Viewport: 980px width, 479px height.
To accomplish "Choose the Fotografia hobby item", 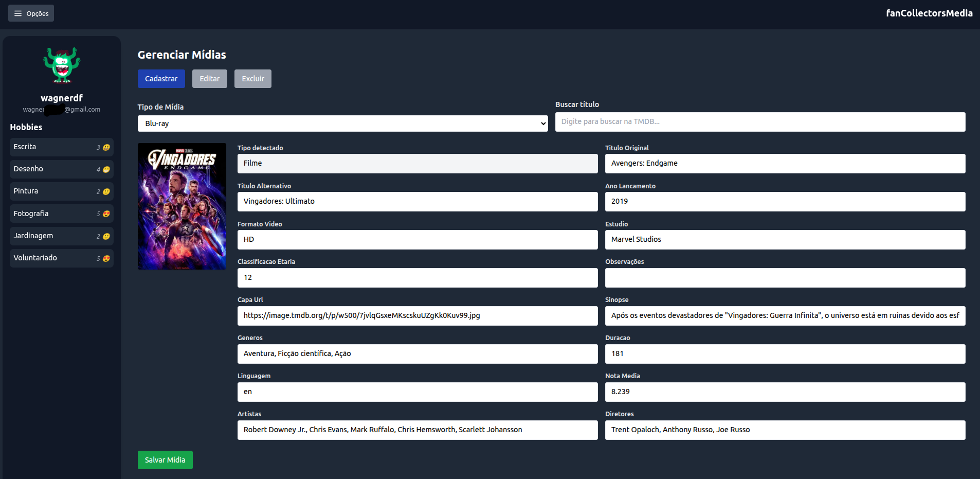I will coord(62,214).
